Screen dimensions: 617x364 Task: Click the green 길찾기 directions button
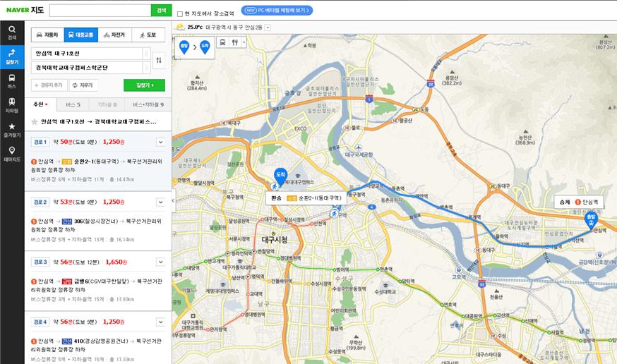144,85
